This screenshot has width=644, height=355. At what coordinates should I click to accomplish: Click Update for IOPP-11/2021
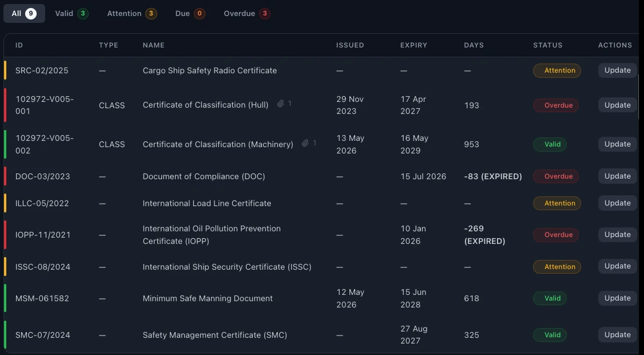coord(617,235)
